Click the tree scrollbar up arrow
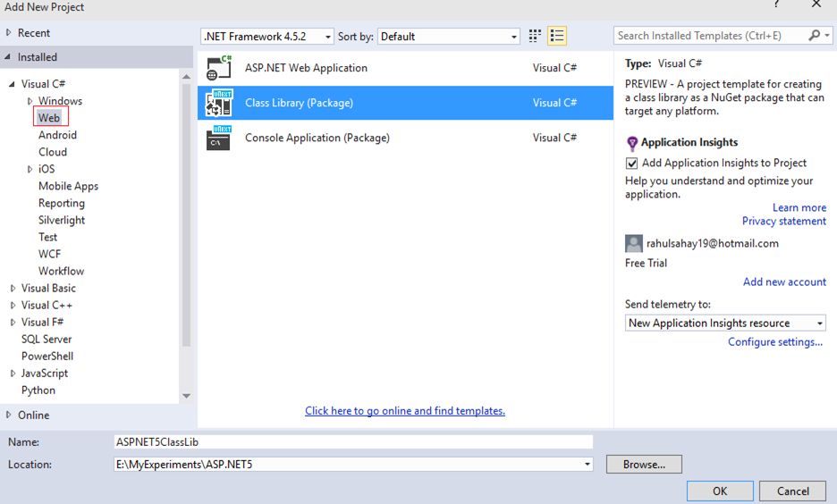This screenshot has height=504, width=837. [186, 77]
